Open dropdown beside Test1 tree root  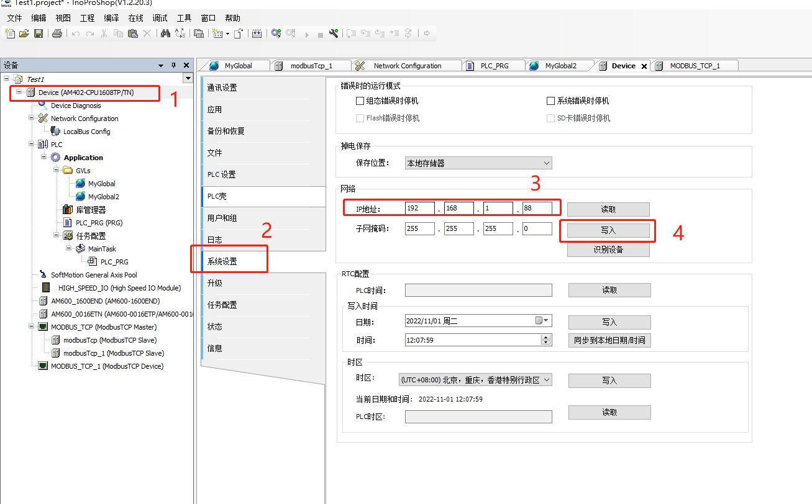point(188,78)
